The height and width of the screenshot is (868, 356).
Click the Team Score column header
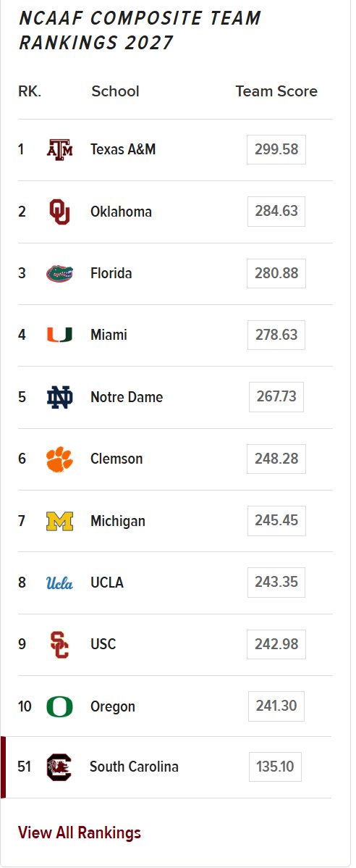[276, 91]
